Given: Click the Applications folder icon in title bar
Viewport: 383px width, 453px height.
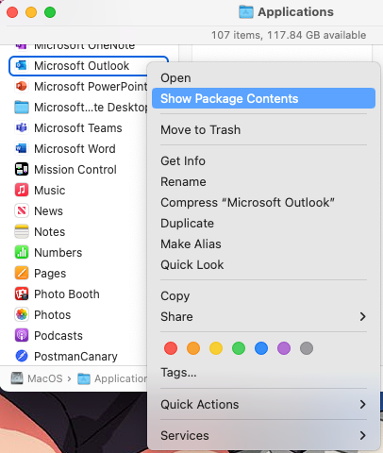Looking at the screenshot, I should [x=246, y=12].
